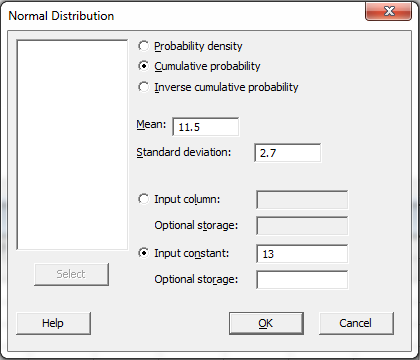This screenshot has height=360, width=420.
Task: Open Help for this dialog
Action: point(53,323)
